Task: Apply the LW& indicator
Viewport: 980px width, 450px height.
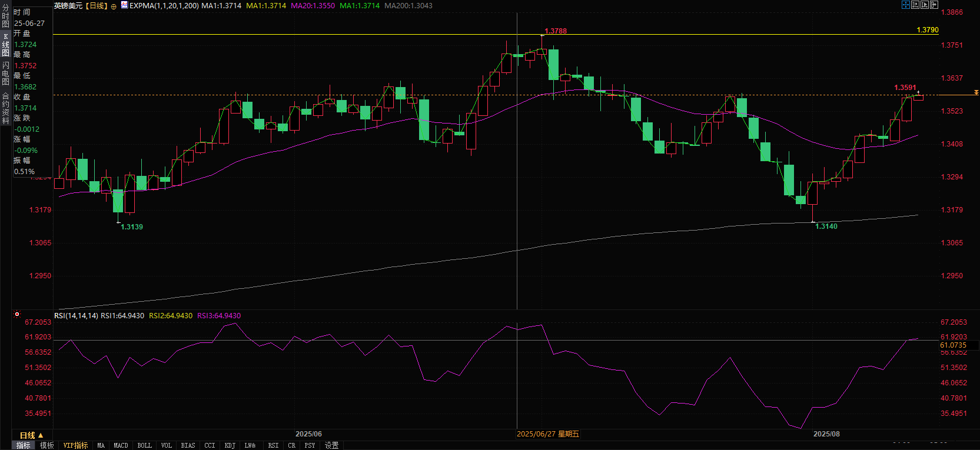Action: point(250,445)
